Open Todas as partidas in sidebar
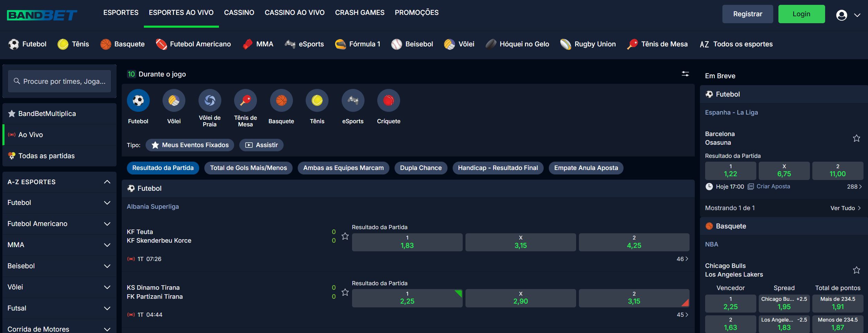This screenshot has width=868, height=333. point(59,156)
